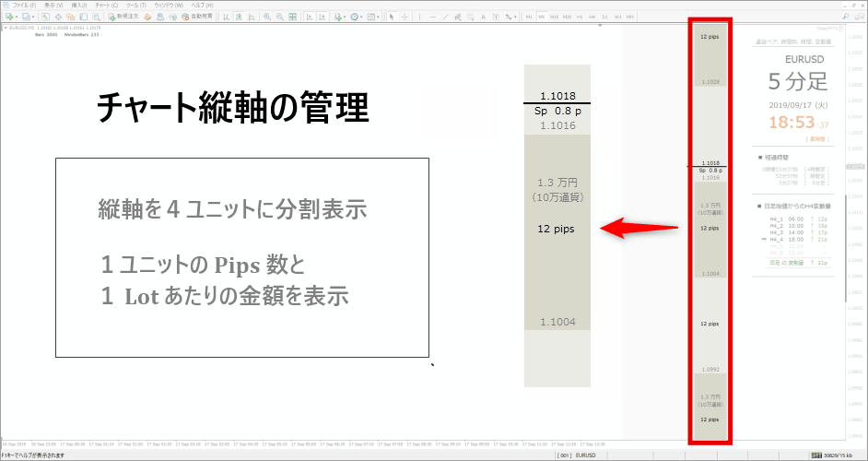Toggle the Navigator folder icon

[x=71, y=17]
